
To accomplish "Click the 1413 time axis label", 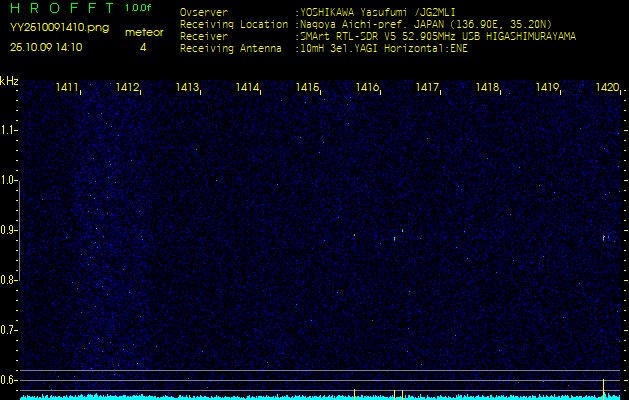I will coord(187,87).
